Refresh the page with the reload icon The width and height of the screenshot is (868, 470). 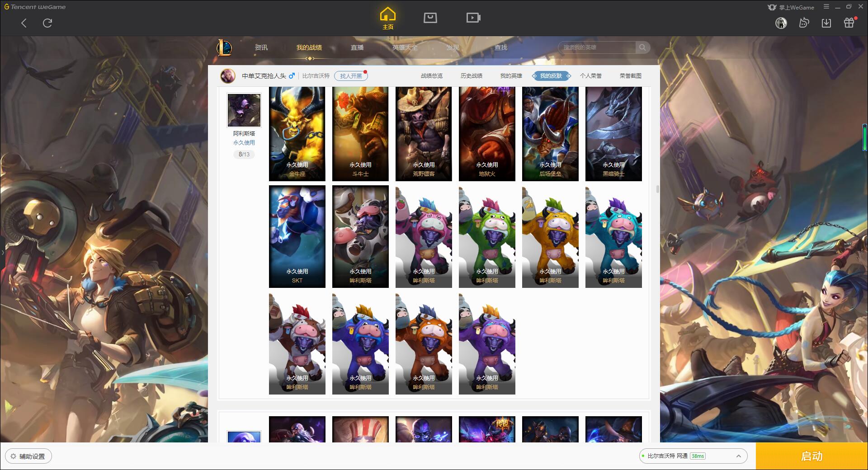(47, 23)
